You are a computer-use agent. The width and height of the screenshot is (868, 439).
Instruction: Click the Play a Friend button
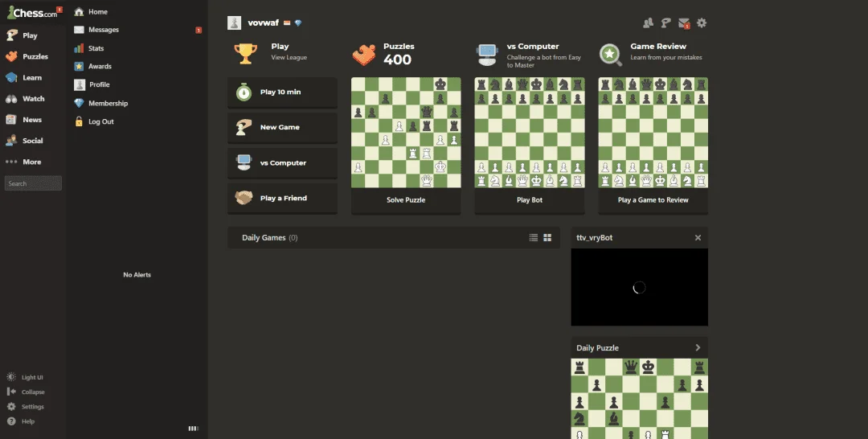click(282, 198)
